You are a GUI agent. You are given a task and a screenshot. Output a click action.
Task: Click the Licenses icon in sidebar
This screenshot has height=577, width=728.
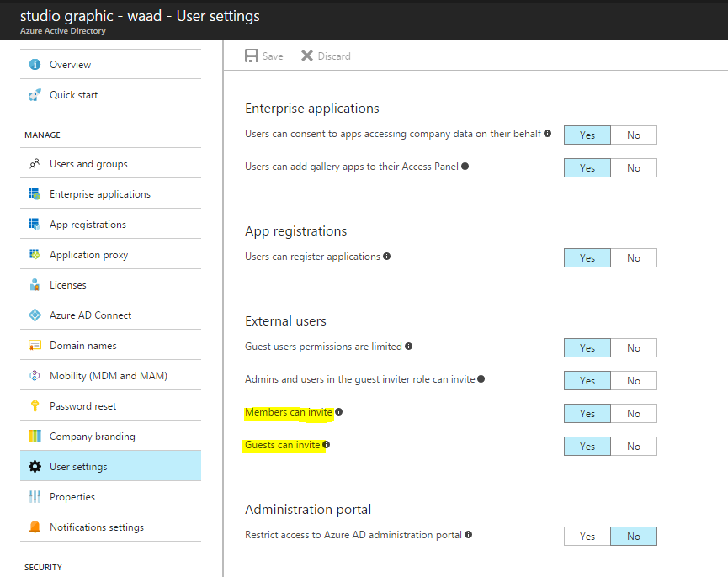coord(35,285)
